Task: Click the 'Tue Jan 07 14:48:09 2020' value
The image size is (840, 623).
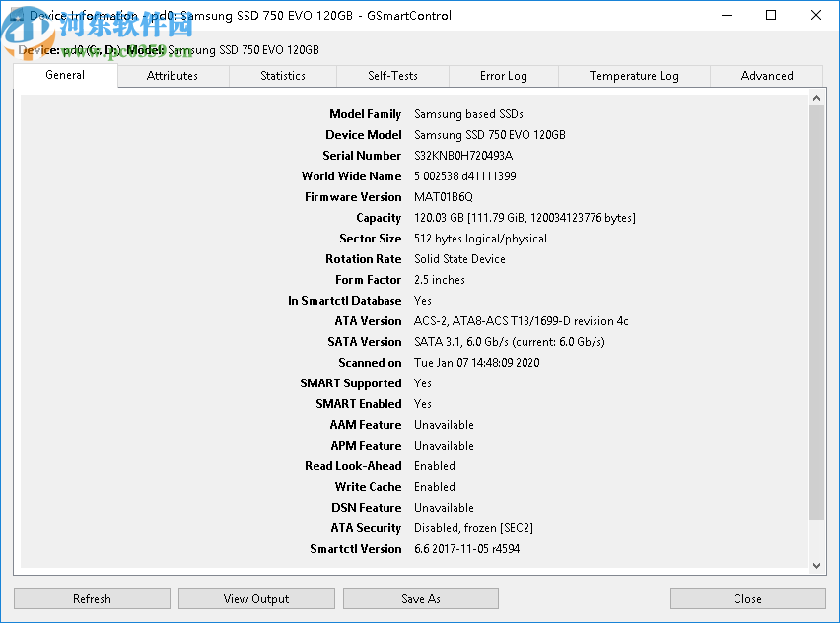Action: (x=477, y=363)
